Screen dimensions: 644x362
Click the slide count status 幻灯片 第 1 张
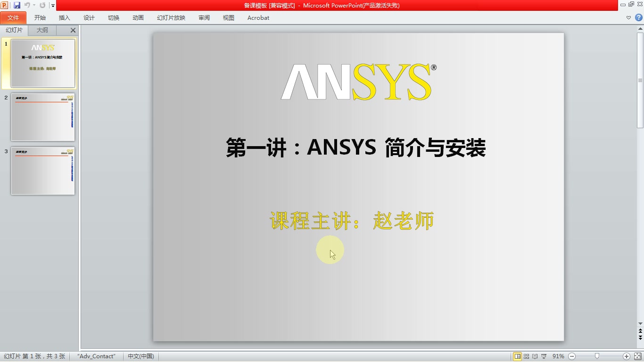[35, 356]
